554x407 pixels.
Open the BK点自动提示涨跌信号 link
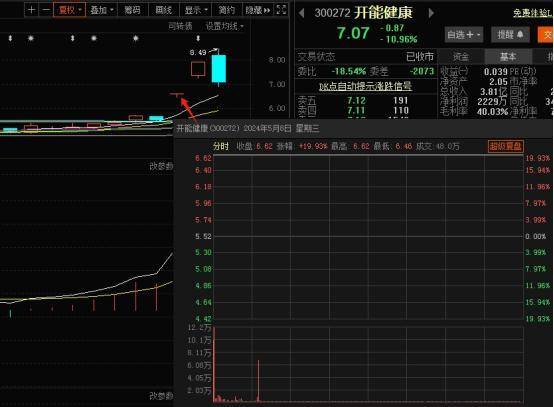tap(365, 86)
